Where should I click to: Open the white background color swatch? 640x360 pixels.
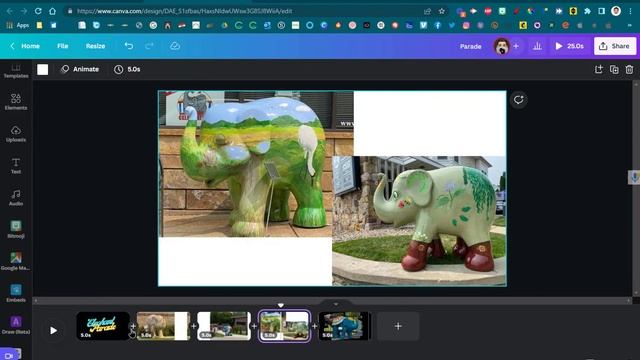point(42,69)
